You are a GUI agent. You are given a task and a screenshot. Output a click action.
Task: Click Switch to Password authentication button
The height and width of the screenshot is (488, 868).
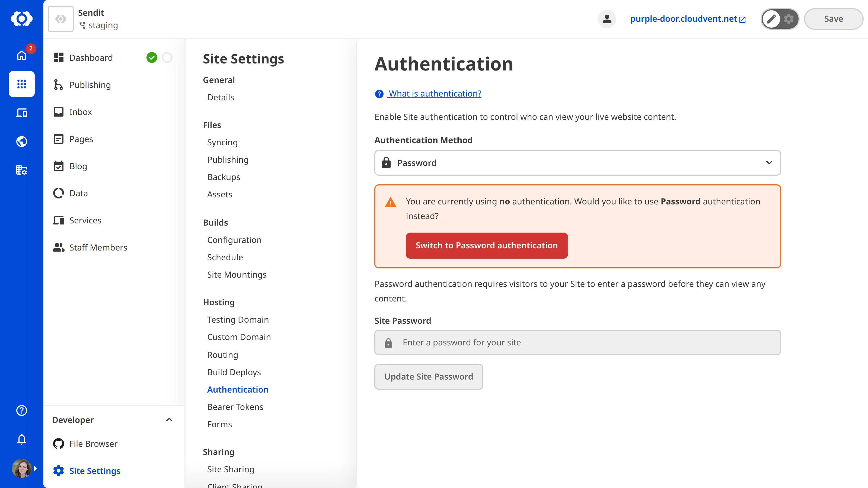pyautogui.click(x=487, y=246)
